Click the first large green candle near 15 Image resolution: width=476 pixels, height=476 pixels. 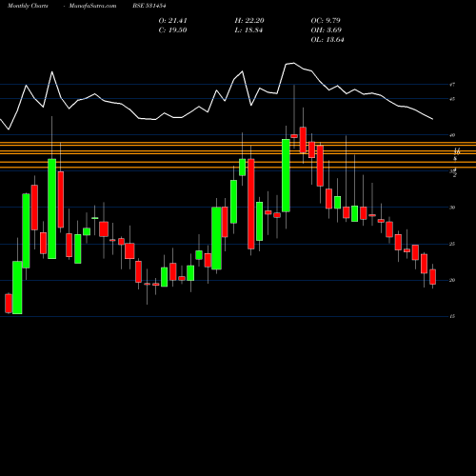17,288
